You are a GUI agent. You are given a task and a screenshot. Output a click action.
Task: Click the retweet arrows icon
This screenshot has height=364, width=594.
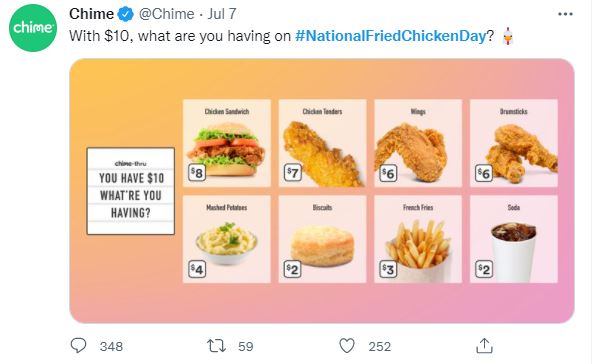point(216,346)
